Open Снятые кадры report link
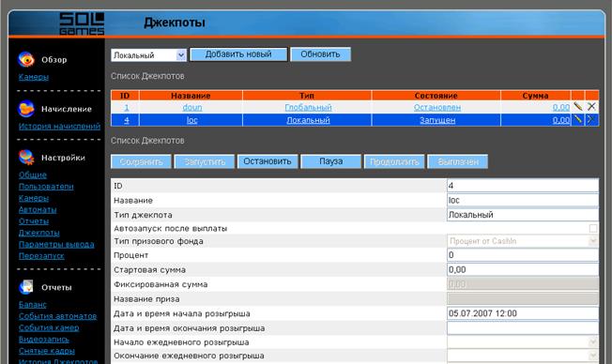The width and height of the screenshot is (612, 364). tap(46, 351)
